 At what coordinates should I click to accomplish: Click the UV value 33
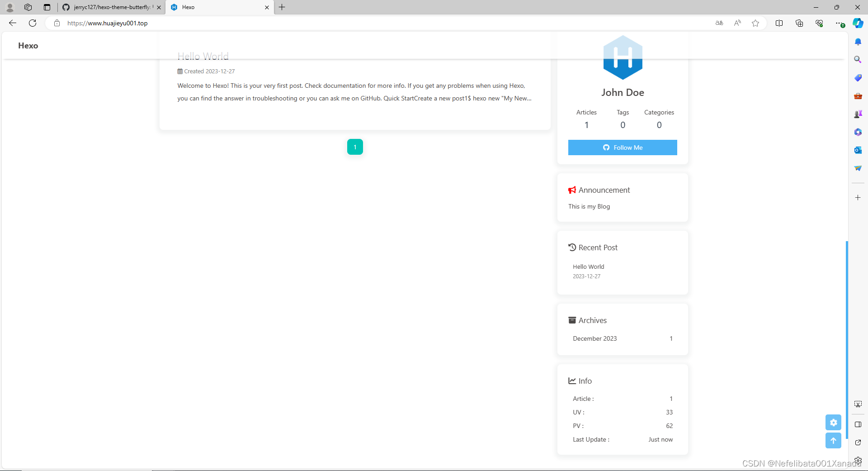[x=669, y=412]
